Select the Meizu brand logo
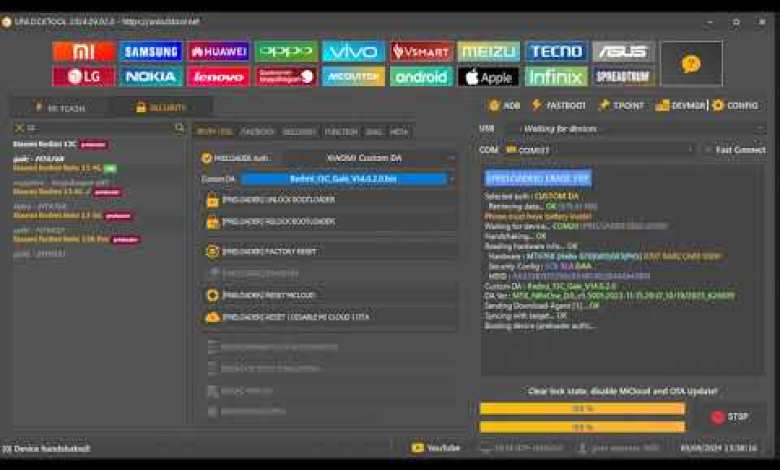This screenshot has height=470, width=780. (488, 52)
